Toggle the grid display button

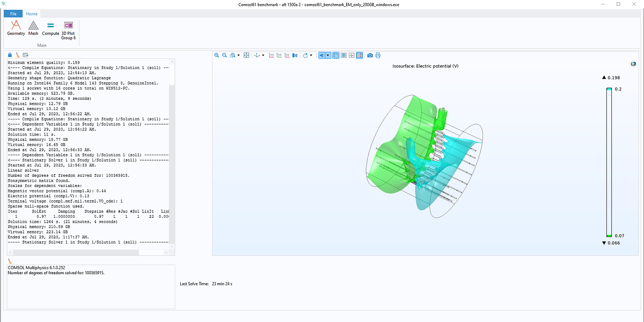pyautogui.click(x=343, y=55)
